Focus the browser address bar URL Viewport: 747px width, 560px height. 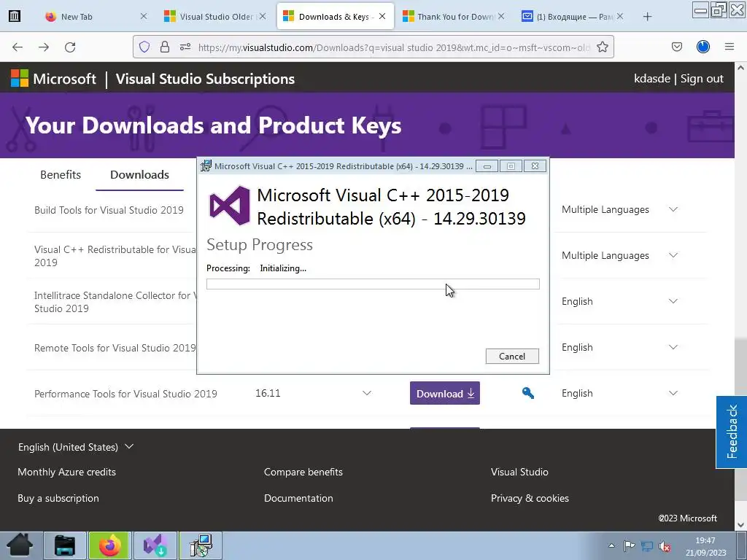(x=393, y=47)
